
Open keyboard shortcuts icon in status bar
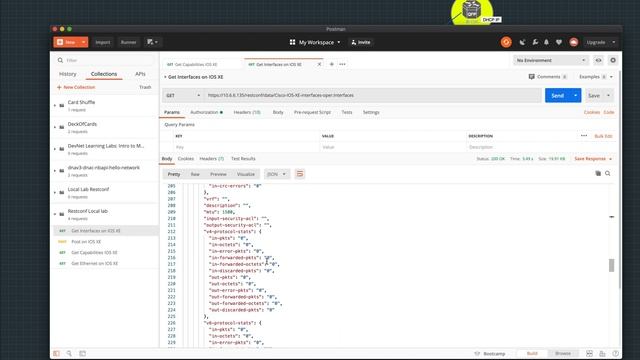[x=602, y=353]
